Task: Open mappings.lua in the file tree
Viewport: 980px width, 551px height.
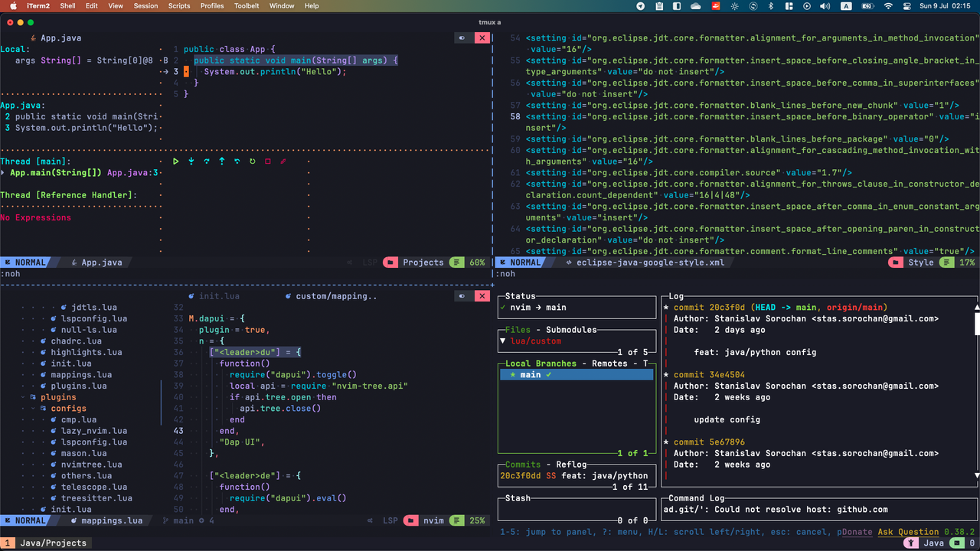Action: [76, 375]
